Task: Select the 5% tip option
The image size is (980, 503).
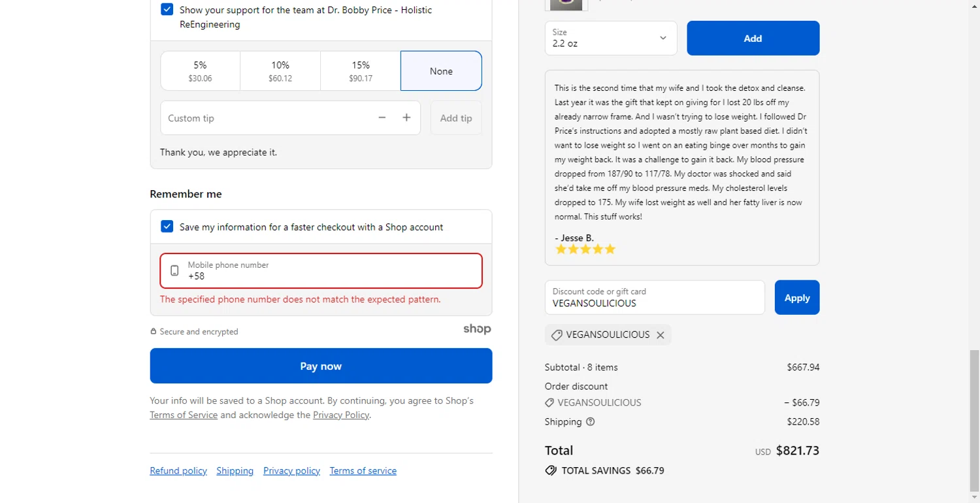Action: [x=200, y=71]
